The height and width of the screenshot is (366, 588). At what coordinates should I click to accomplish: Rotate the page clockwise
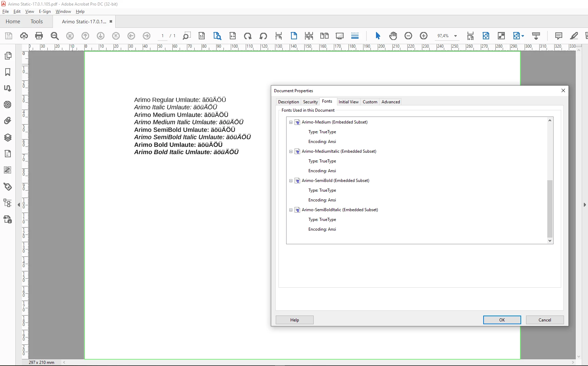[248, 36]
